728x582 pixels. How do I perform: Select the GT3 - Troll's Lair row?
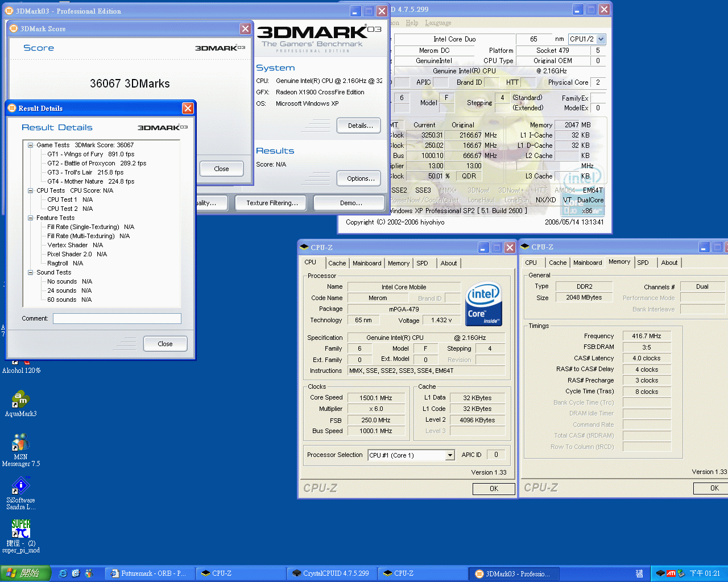[x=85, y=172]
